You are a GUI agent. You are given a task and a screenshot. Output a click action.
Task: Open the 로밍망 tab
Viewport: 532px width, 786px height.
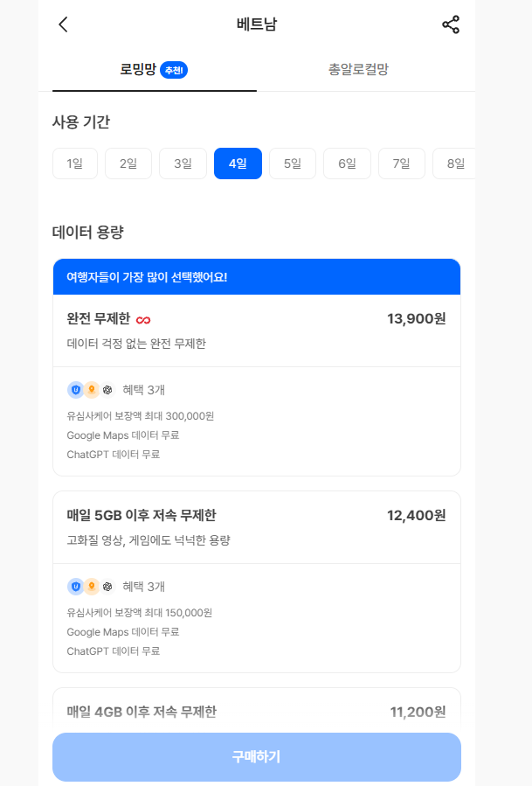pyautogui.click(x=155, y=69)
